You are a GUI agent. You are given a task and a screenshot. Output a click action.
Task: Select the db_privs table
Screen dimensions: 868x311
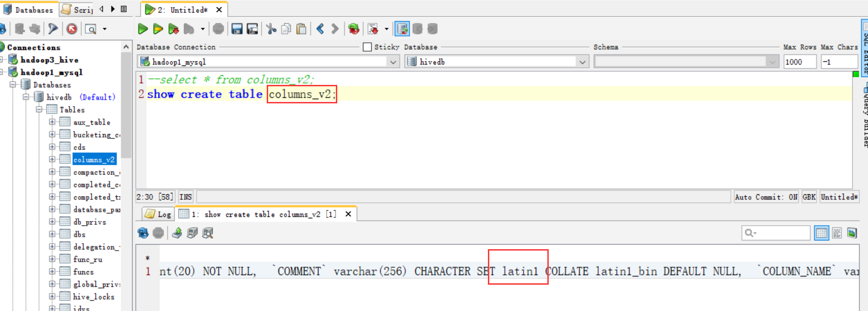click(x=89, y=222)
